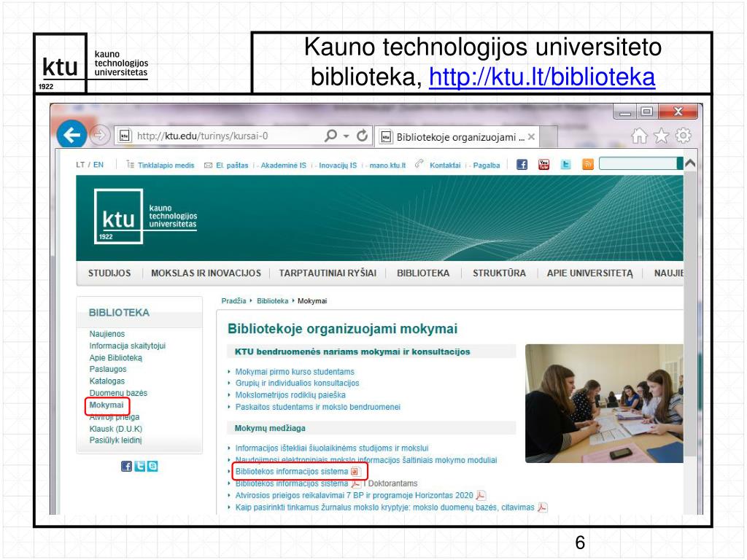This screenshot has height=560, width=747.
Task: Open the http://ktu.lt/biblioteka slide link
Action: [542, 77]
